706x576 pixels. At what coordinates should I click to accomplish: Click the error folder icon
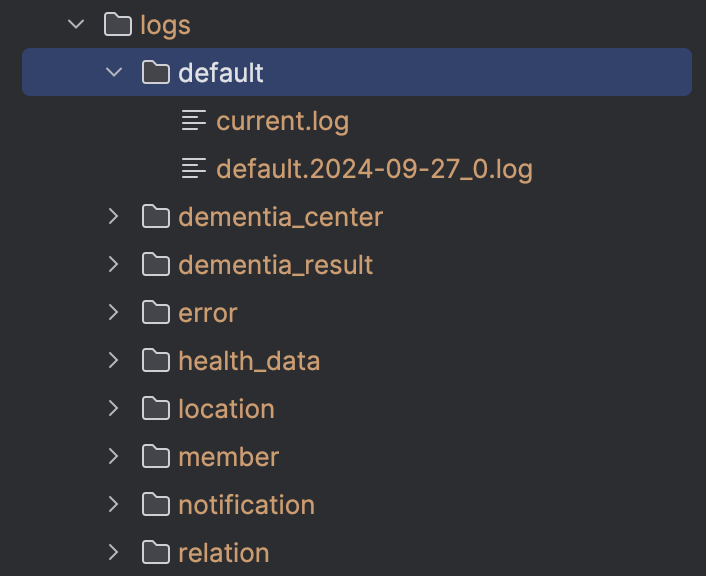coord(156,313)
